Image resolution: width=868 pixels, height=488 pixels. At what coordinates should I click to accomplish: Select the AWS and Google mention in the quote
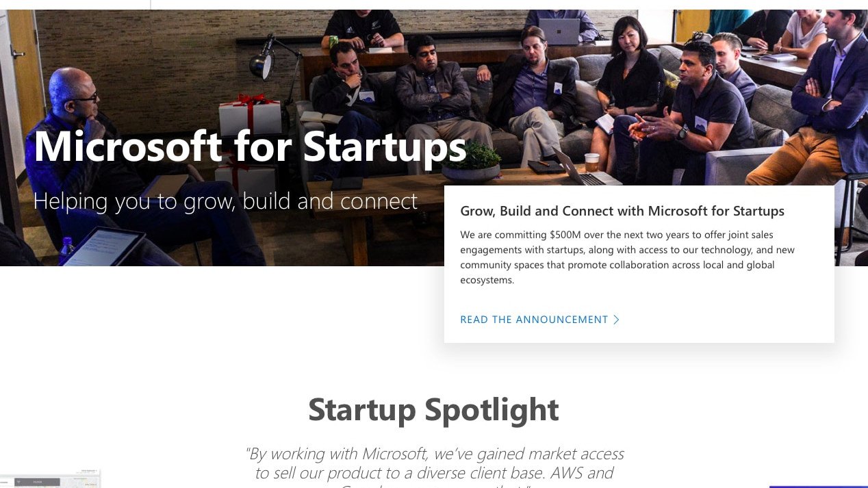coord(596,473)
